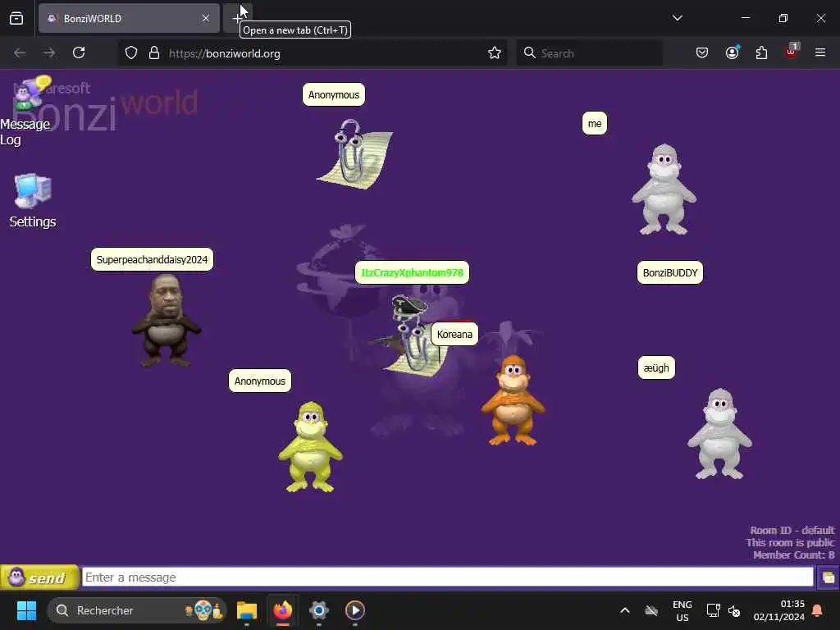View site security lock info

coord(154,52)
